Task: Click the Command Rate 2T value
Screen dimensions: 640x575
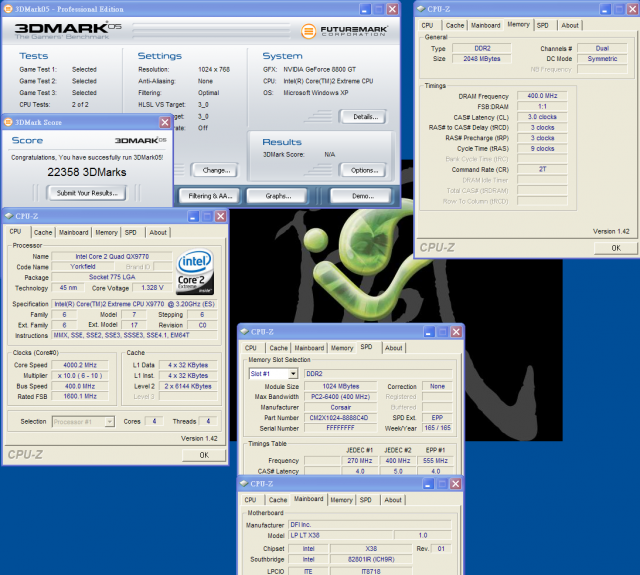Action: tap(542, 169)
